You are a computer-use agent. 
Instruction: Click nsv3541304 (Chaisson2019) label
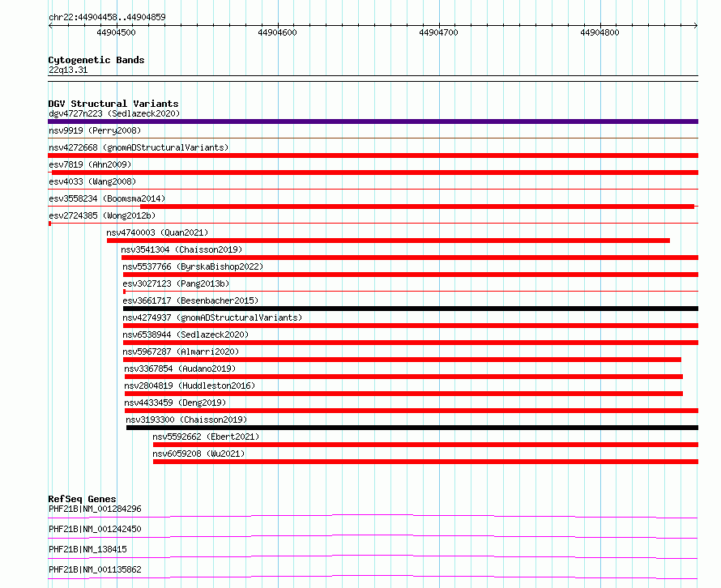coord(181,249)
